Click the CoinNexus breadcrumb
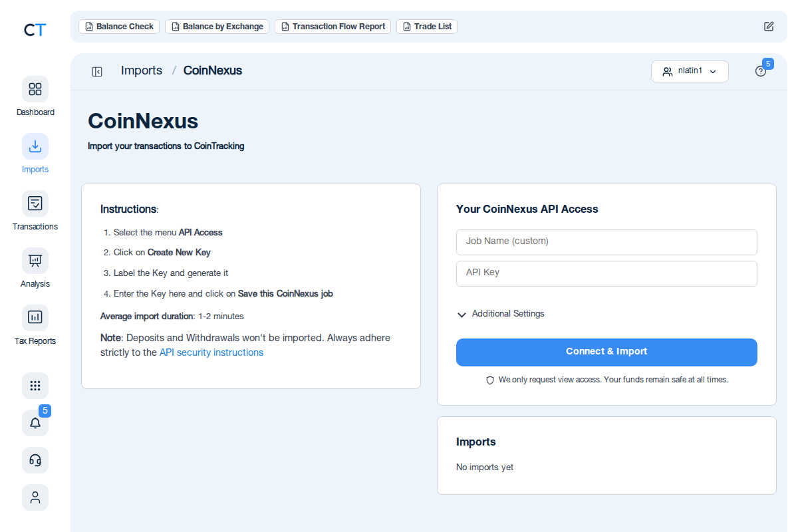 213,70
